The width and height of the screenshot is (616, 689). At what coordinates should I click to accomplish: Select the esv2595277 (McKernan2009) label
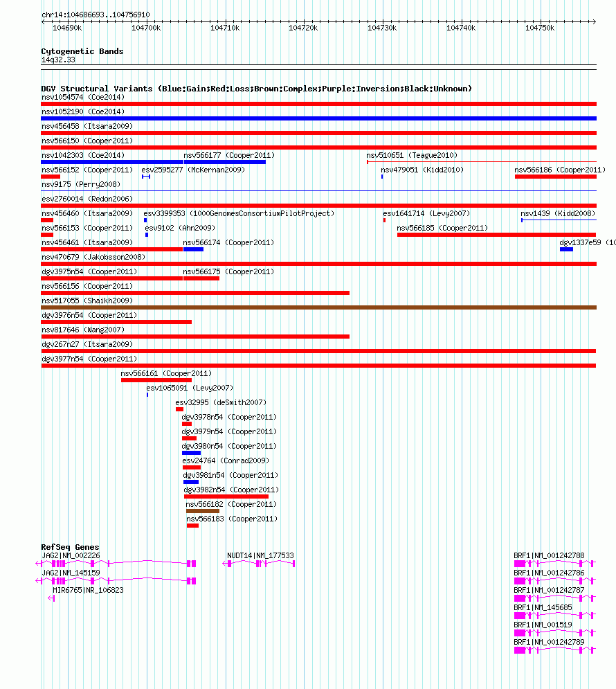coord(193,170)
